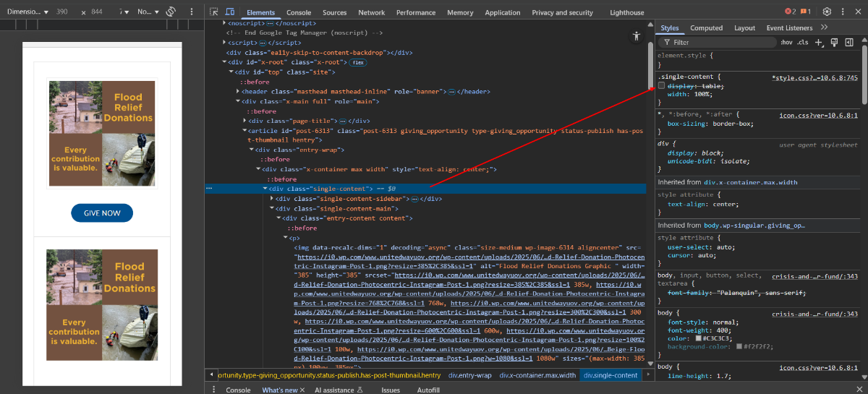Expand ellipsis in single-content-sidebar node
The height and width of the screenshot is (394, 868).
pos(416,198)
